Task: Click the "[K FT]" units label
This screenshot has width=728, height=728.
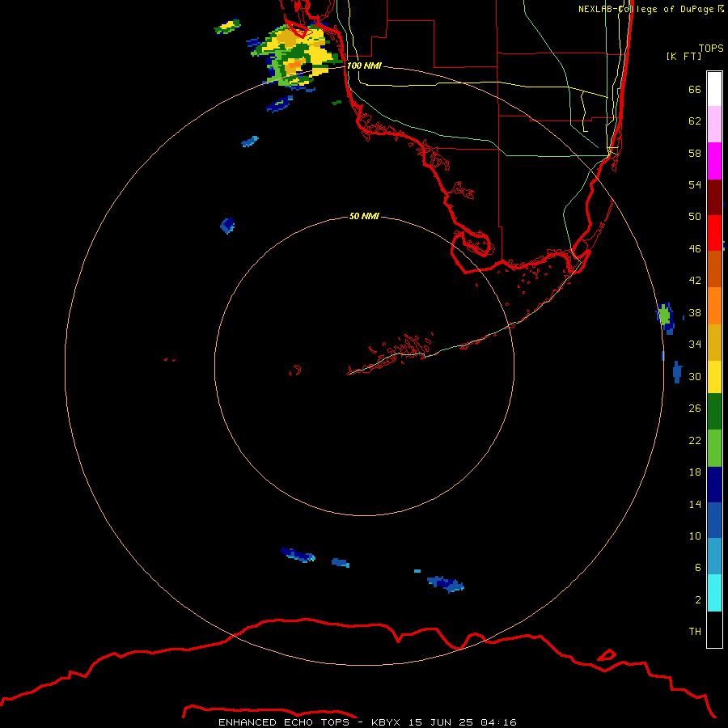Action: point(684,56)
